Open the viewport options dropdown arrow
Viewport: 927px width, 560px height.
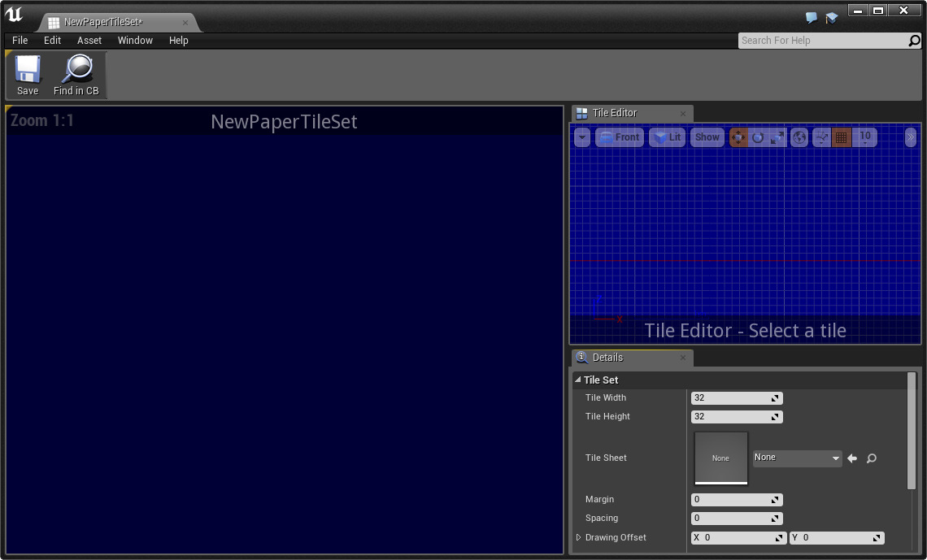coord(582,137)
